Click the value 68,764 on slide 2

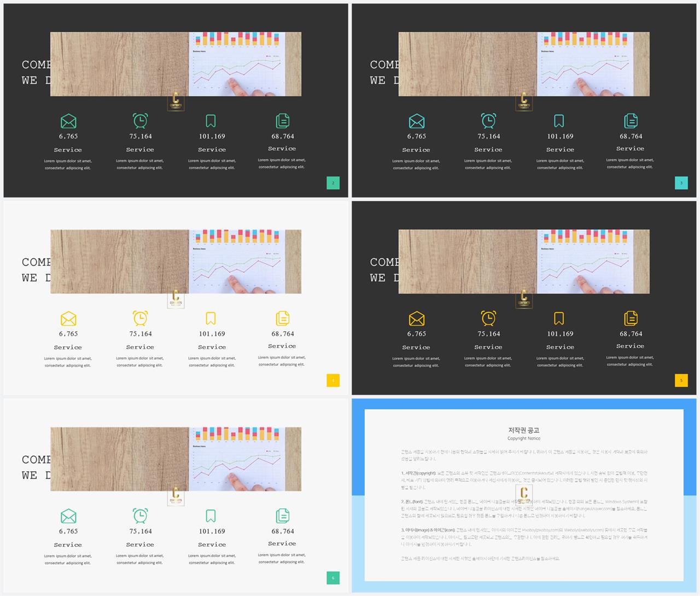coord(283,136)
